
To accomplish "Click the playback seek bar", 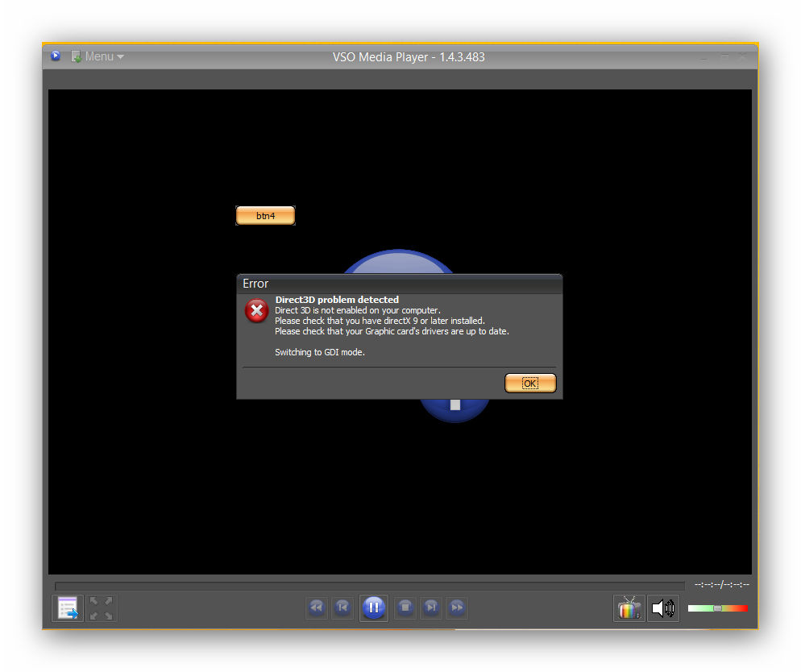I will click(370, 586).
